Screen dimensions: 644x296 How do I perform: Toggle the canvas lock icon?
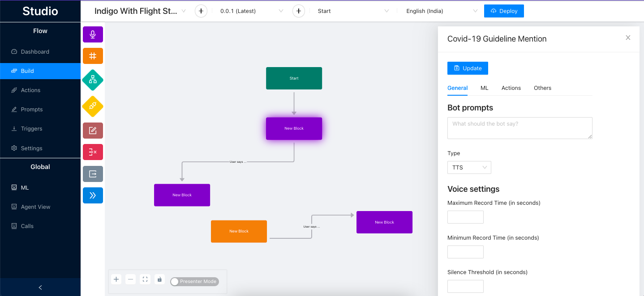[x=159, y=279]
